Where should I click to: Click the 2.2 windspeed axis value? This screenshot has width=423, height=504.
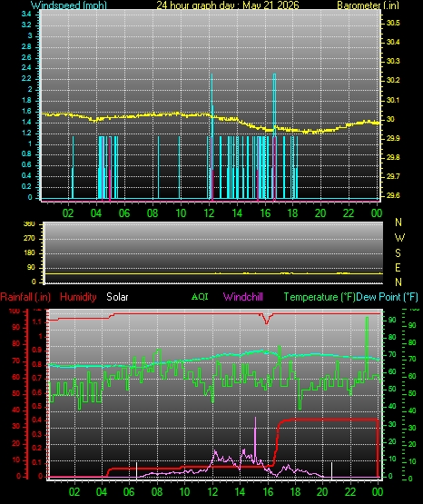[x=26, y=78]
